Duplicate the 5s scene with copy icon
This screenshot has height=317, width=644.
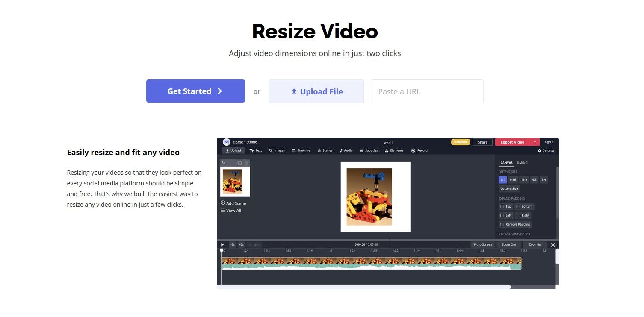click(239, 163)
